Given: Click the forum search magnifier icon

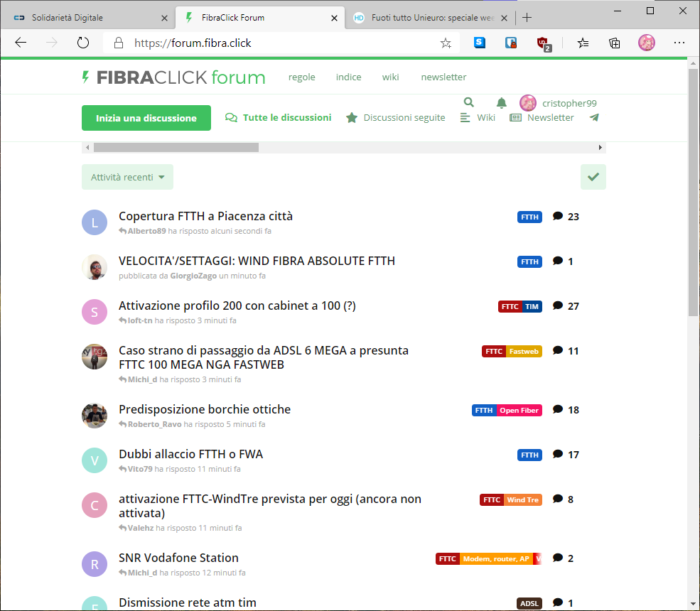Looking at the screenshot, I should [x=469, y=102].
